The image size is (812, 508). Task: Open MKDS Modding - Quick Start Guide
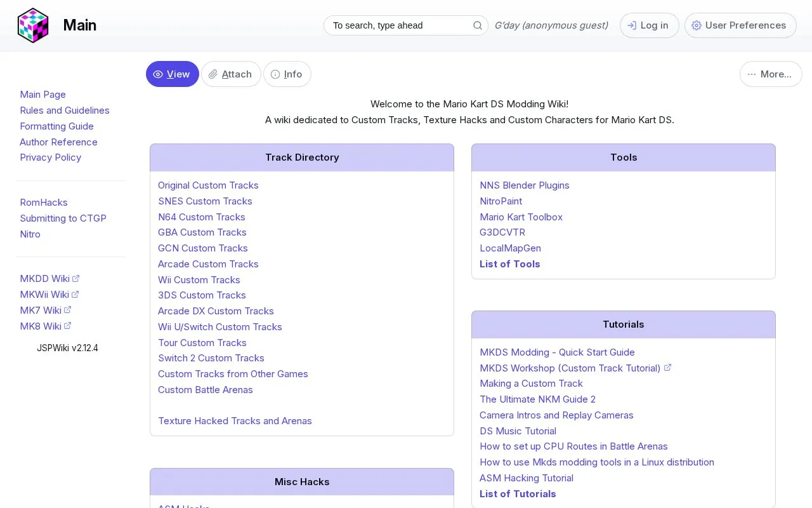(x=557, y=352)
